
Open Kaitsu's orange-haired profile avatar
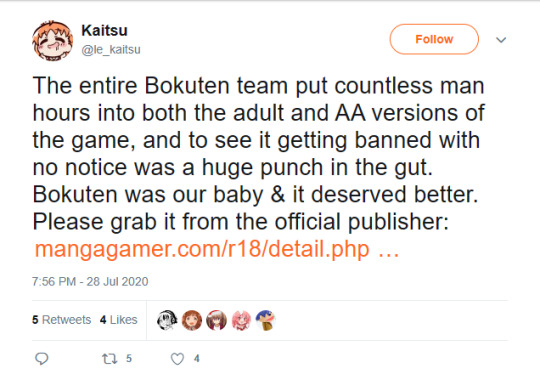point(52,40)
